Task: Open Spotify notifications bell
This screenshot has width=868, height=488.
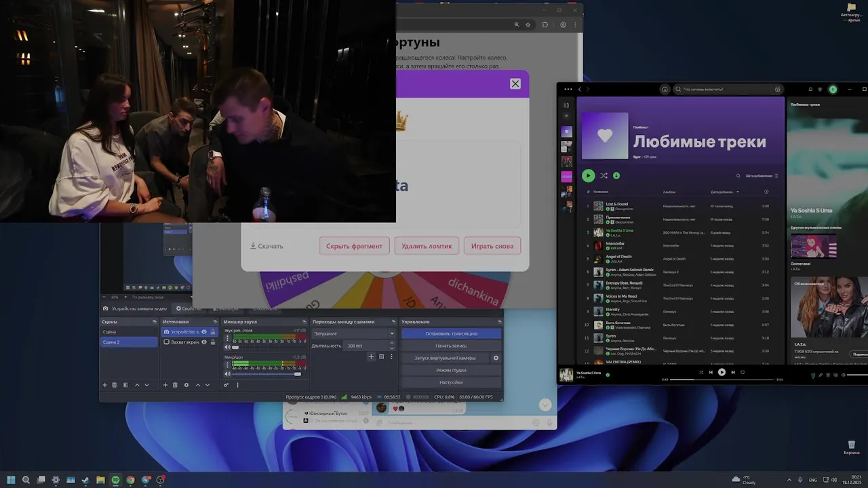Action: [810, 89]
